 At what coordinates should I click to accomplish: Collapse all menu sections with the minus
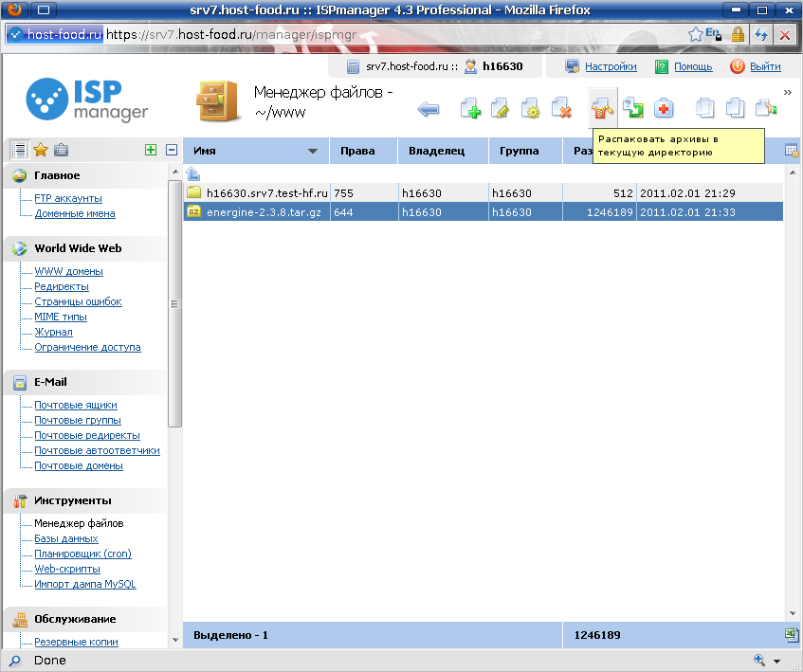point(172,150)
